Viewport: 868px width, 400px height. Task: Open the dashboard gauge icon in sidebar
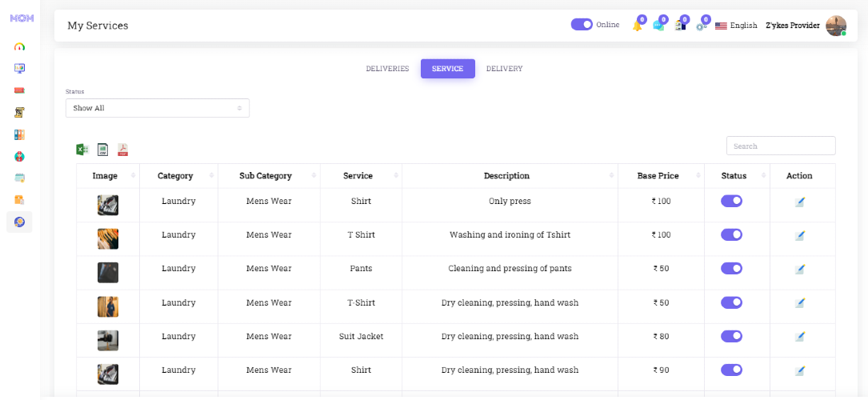(19, 46)
